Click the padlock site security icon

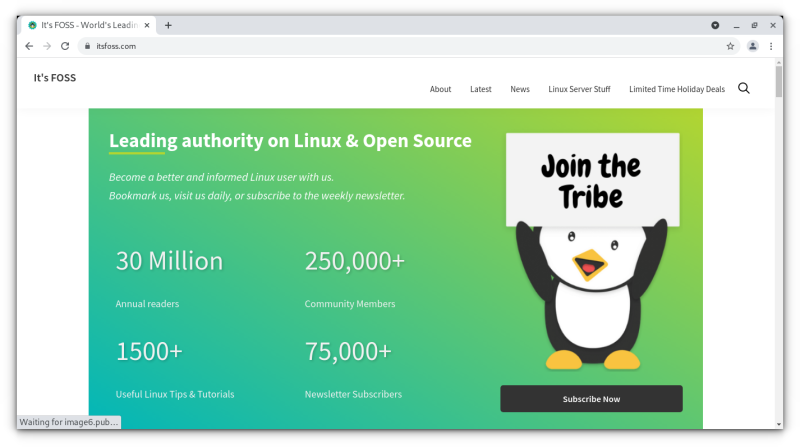click(87, 46)
